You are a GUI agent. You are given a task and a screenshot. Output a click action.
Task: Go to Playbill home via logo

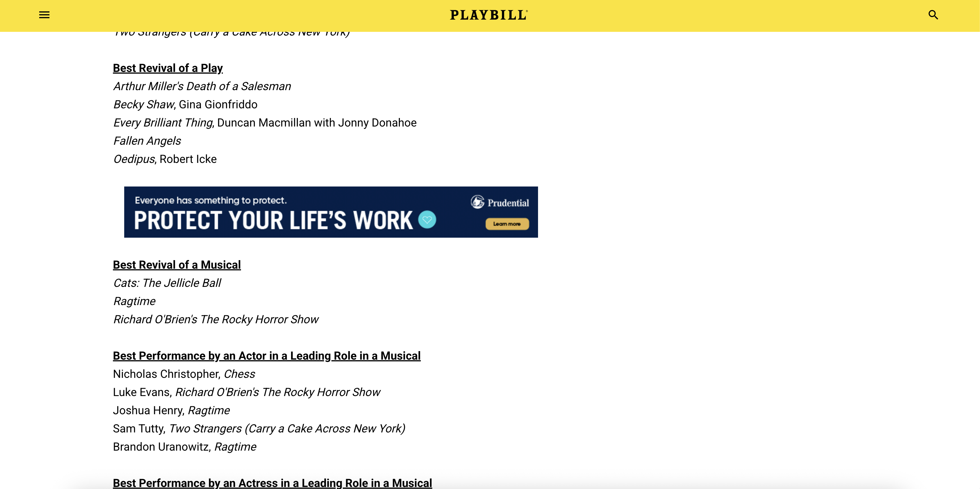pyautogui.click(x=489, y=15)
